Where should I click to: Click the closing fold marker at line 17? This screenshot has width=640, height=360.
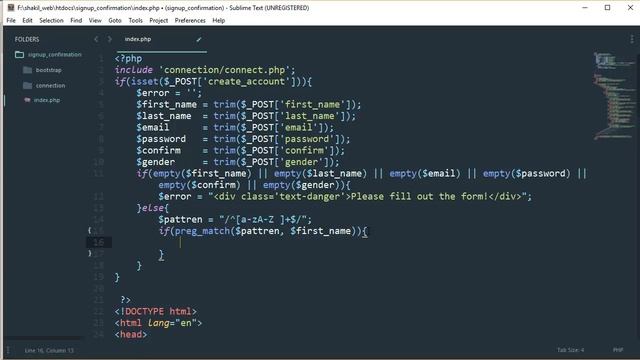pos(89,253)
